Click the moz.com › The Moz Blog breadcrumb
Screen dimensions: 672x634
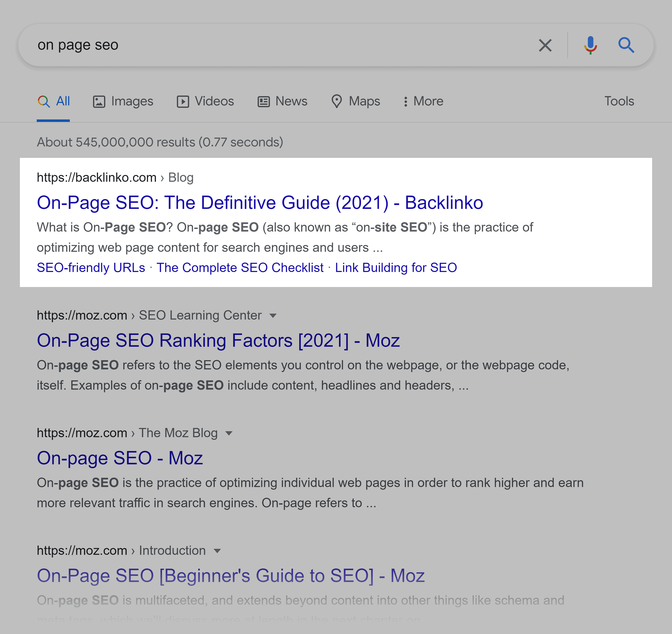click(127, 433)
